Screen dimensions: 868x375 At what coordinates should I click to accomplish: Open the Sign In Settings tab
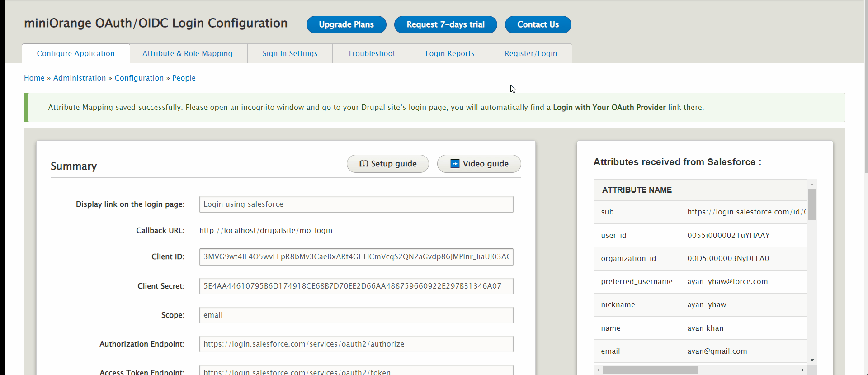(290, 53)
